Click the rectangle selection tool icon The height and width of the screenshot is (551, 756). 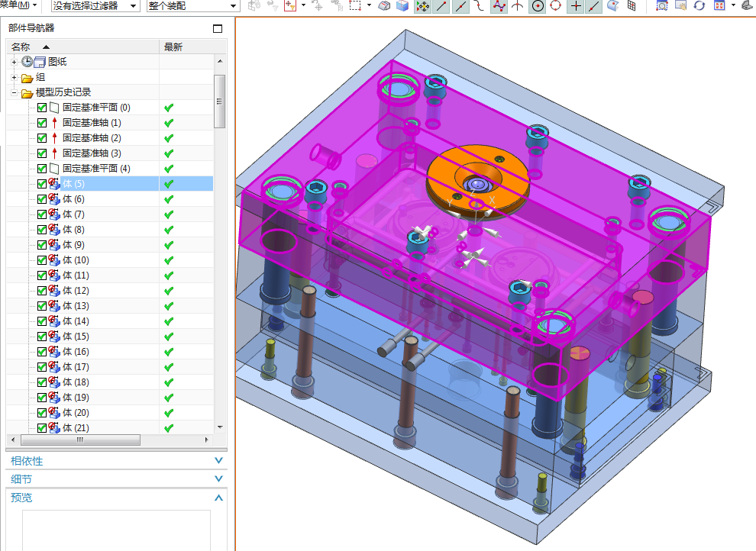[x=355, y=6]
